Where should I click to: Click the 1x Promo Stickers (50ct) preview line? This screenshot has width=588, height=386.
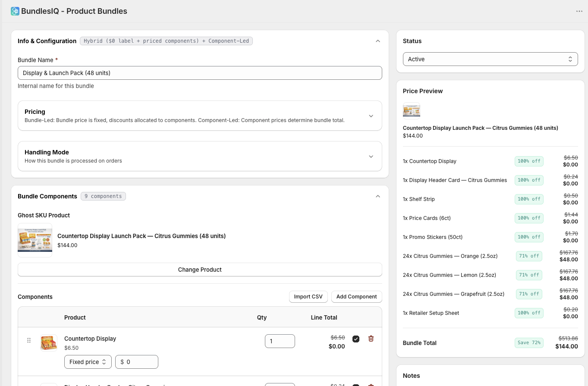(x=491, y=237)
